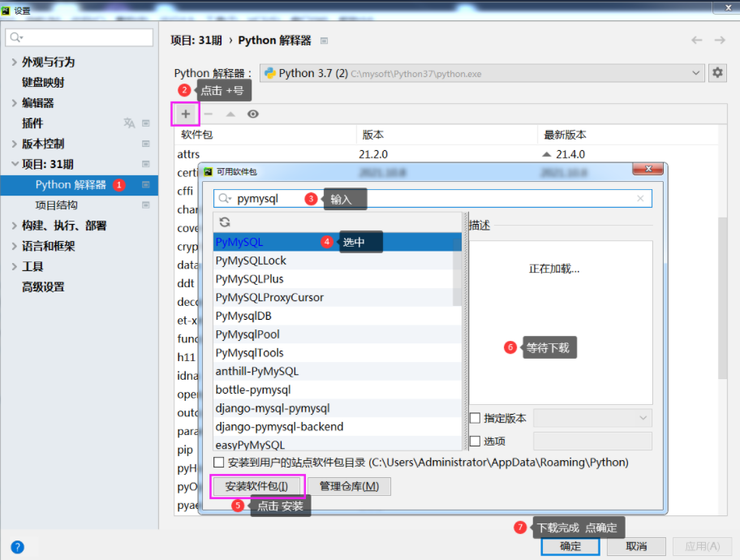
Task: Go back with the left arrow
Action: pyautogui.click(x=696, y=40)
